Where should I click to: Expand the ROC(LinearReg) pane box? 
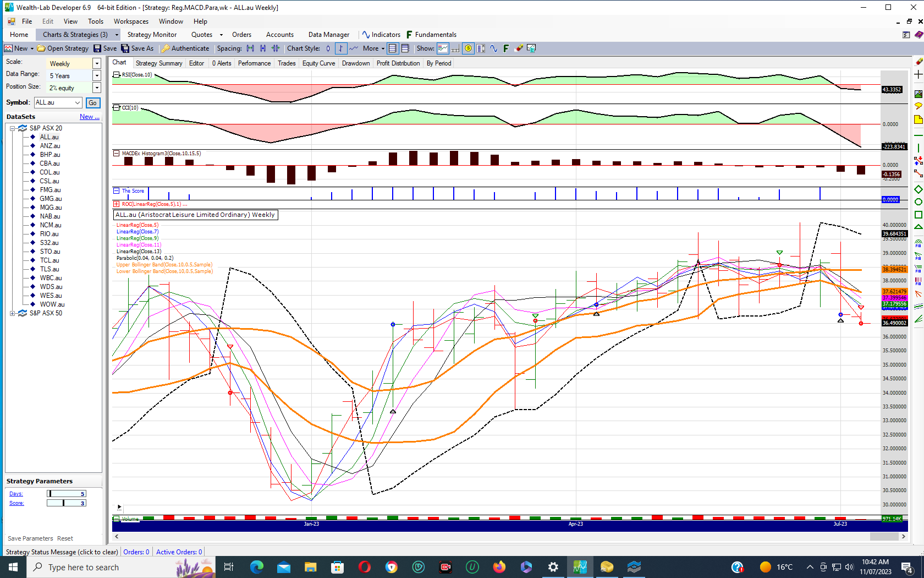point(117,204)
